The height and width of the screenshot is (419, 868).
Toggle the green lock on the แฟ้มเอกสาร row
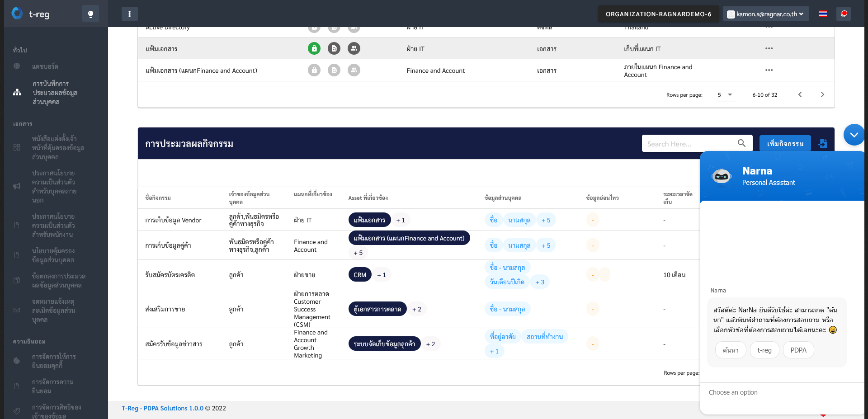click(314, 48)
